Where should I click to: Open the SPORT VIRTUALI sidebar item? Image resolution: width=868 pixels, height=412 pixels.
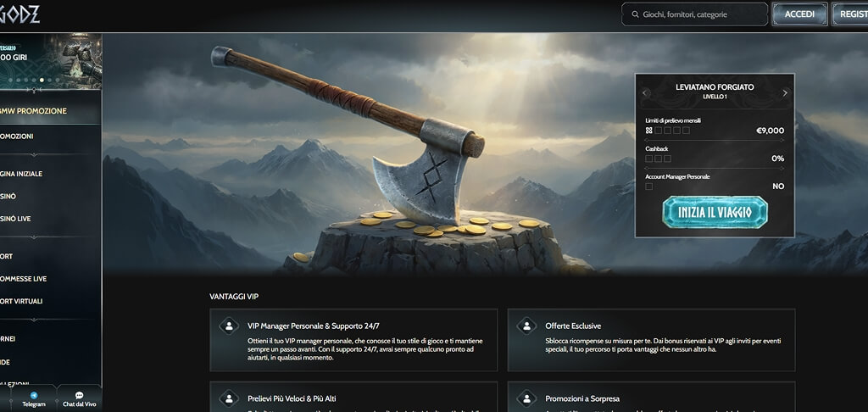point(21,301)
